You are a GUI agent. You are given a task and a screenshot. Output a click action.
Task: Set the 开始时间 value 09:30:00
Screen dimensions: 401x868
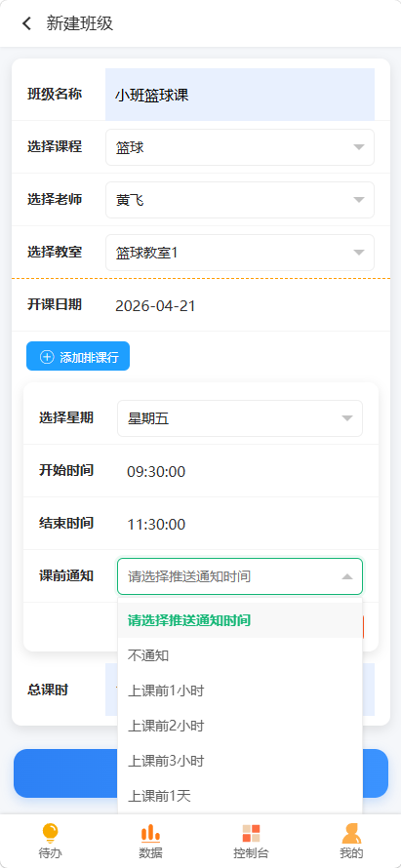click(x=156, y=472)
